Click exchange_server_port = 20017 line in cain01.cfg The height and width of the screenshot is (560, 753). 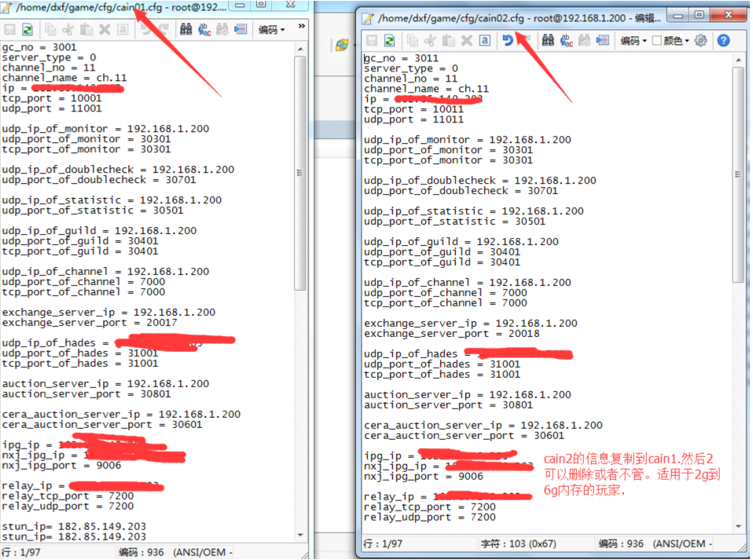coord(89,322)
